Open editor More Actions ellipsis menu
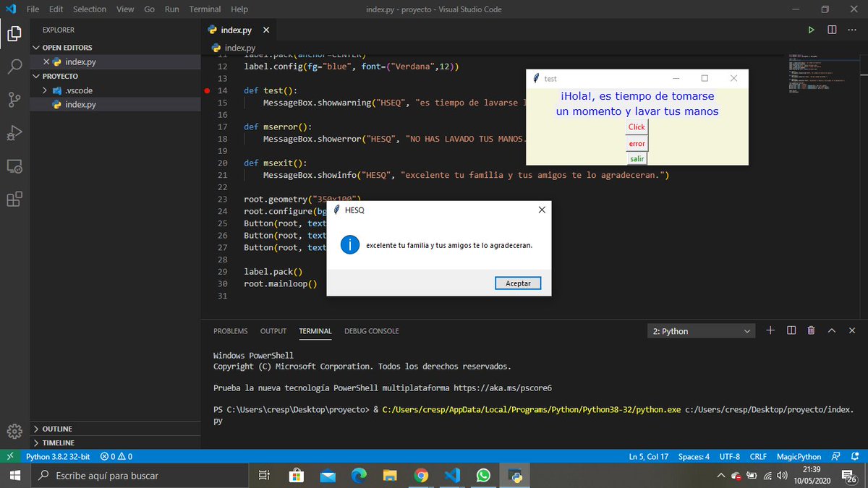This screenshot has width=868, height=488. point(852,30)
